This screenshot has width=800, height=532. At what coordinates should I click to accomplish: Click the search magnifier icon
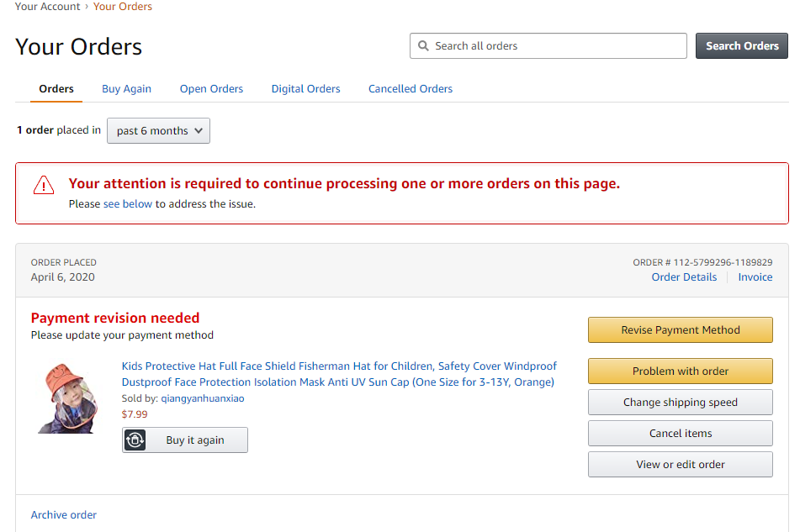[x=424, y=46]
